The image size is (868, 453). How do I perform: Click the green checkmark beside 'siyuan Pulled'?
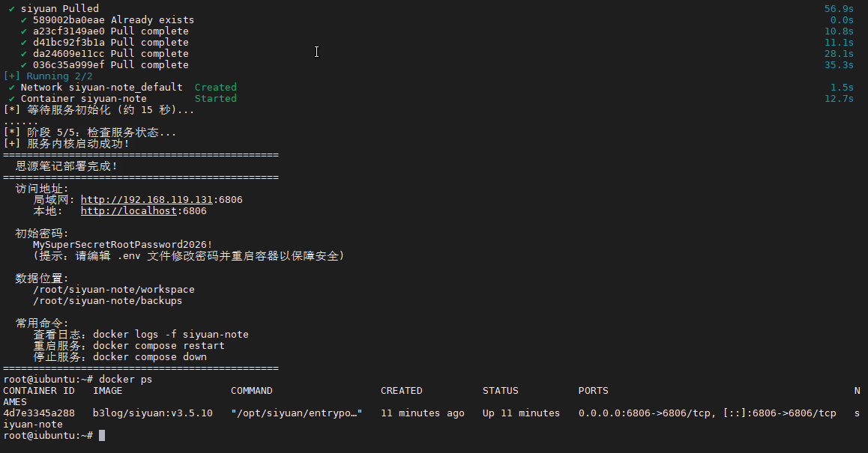(12, 8)
